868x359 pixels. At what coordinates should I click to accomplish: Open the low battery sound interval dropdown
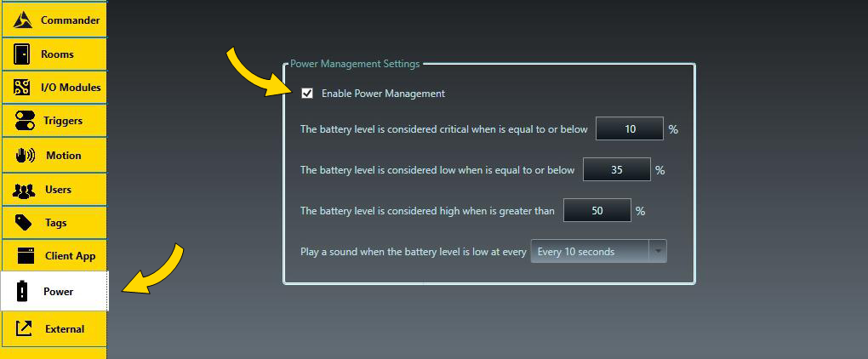[x=598, y=251]
